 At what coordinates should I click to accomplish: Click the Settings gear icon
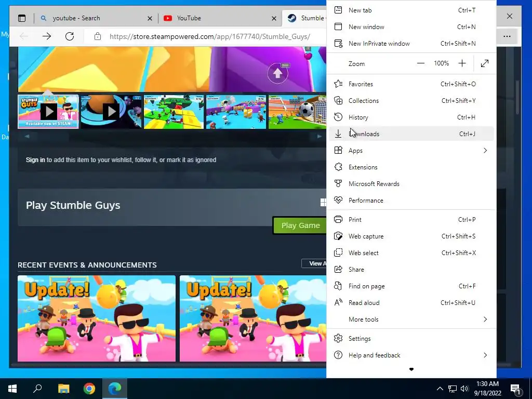338,339
